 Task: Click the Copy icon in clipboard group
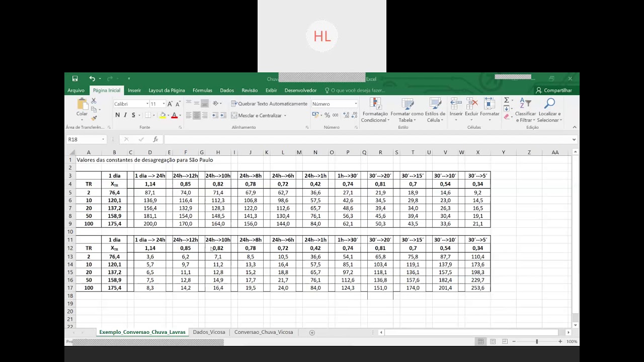click(x=94, y=109)
